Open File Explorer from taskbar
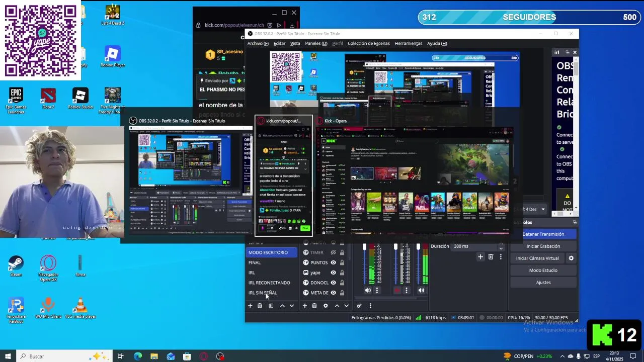Viewport: 644px width, 362px height. tap(154, 356)
